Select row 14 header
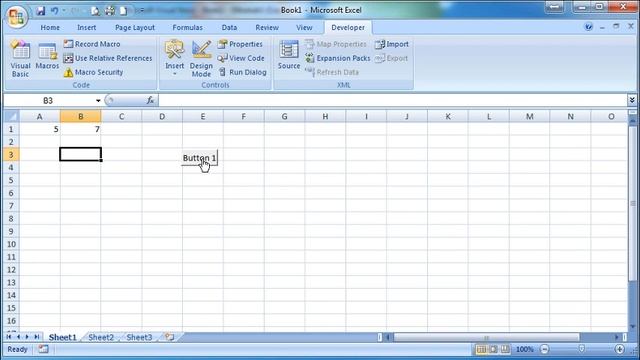 coord(11,295)
